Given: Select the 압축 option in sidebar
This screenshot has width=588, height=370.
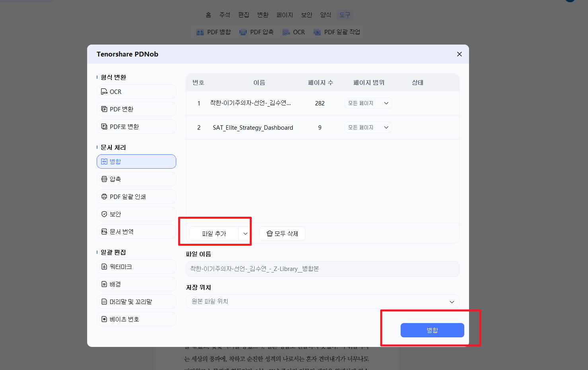Looking at the screenshot, I should point(136,179).
